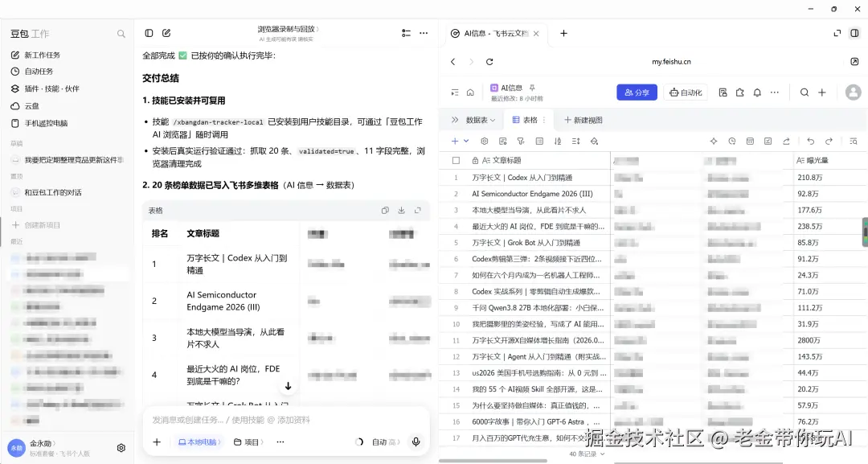Open 自动任务 in sidebar
This screenshot has height=464, width=868.
(x=39, y=72)
